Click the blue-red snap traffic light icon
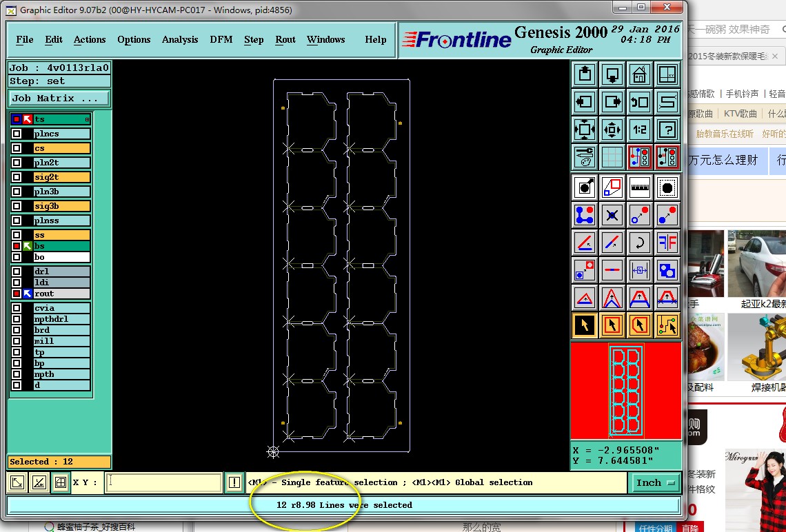Image resolution: width=786 pixels, height=532 pixels. [x=640, y=157]
